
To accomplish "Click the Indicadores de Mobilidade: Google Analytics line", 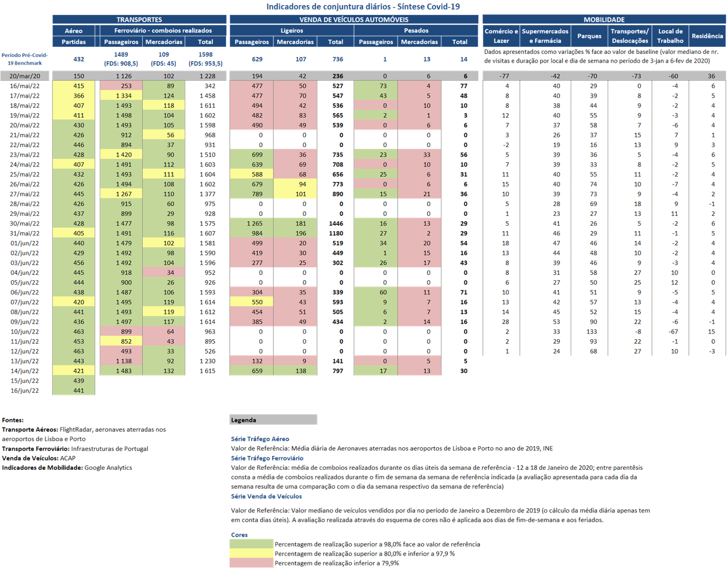I will 67,468.
